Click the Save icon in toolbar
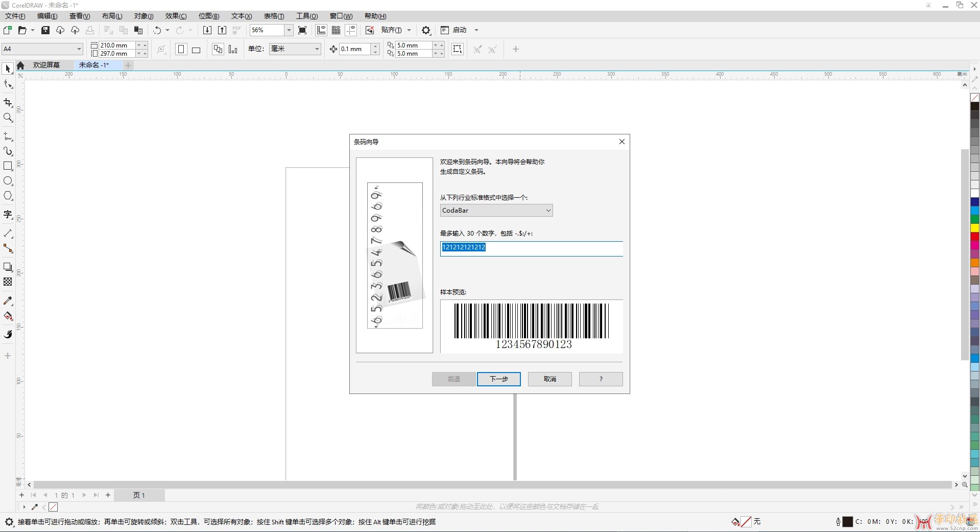 coord(45,30)
